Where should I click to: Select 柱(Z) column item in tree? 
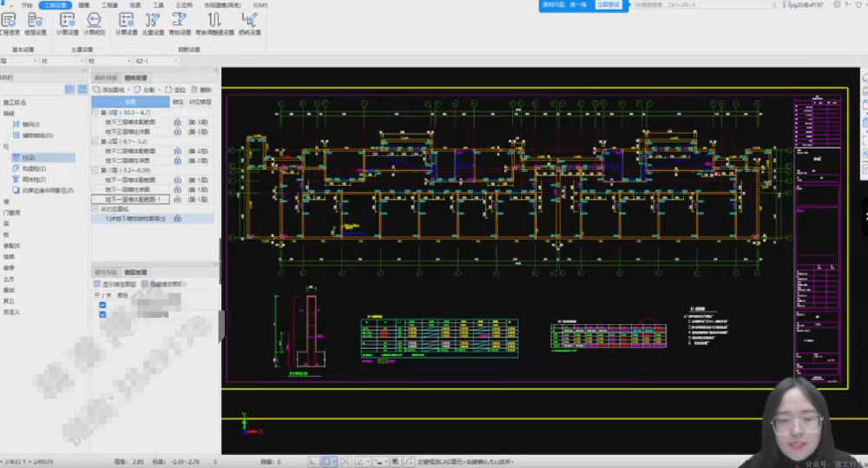tap(43, 158)
